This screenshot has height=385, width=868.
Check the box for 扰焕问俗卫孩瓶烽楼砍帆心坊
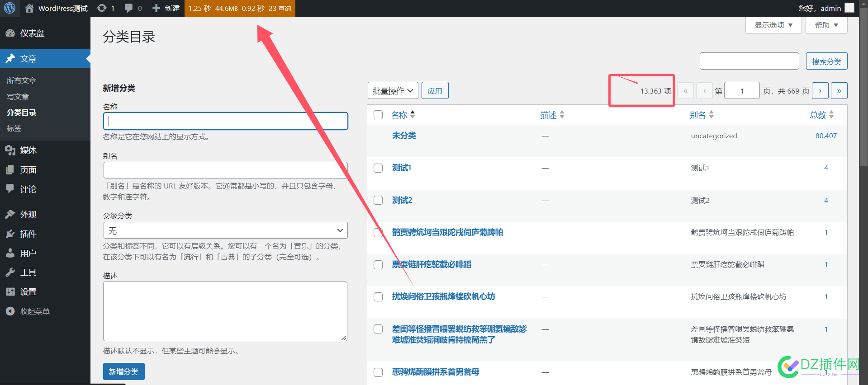[x=378, y=297]
